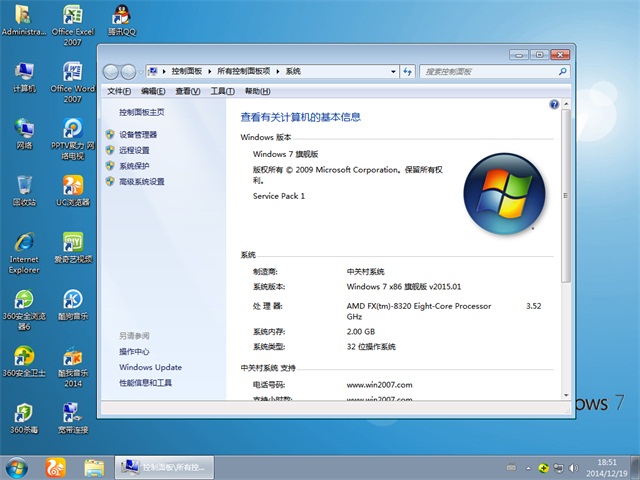Click the Windows Start orb
The image size is (640, 480).
coord(17,468)
